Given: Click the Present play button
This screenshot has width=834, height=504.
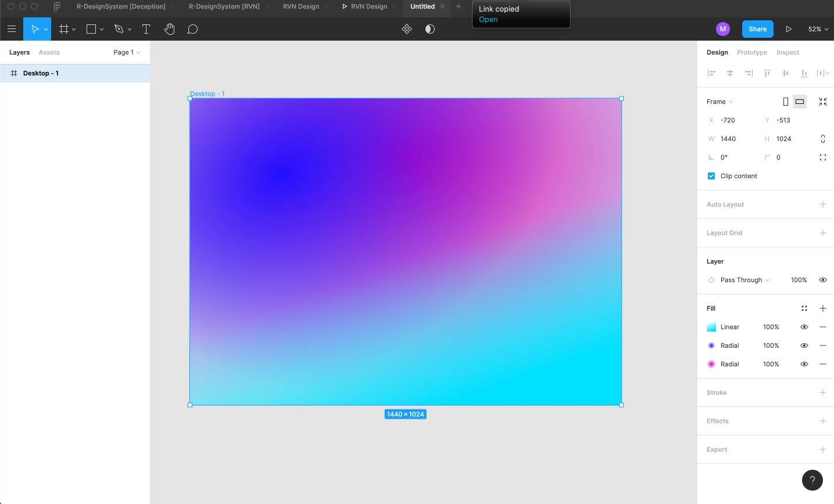Looking at the screenshot, I should (x=789, y=29).
